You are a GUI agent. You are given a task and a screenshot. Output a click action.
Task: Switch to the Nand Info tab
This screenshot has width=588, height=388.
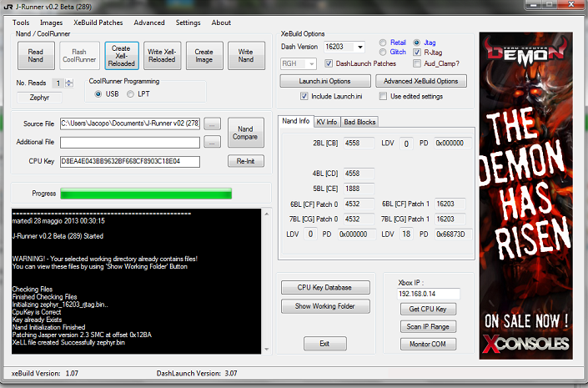(296, 121)
